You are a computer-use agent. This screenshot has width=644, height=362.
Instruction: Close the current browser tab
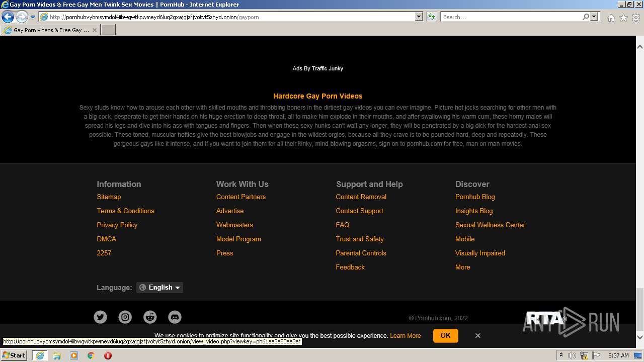pyautogui.click(x=95, y=30)
